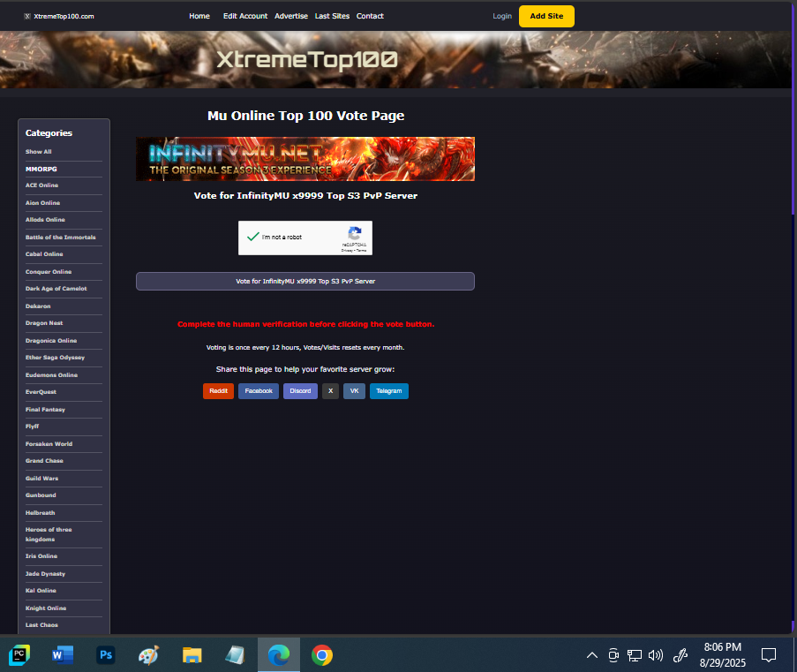The image size is (797, 672).
Task: Open the EverQuest category
Action: point(41,392)
